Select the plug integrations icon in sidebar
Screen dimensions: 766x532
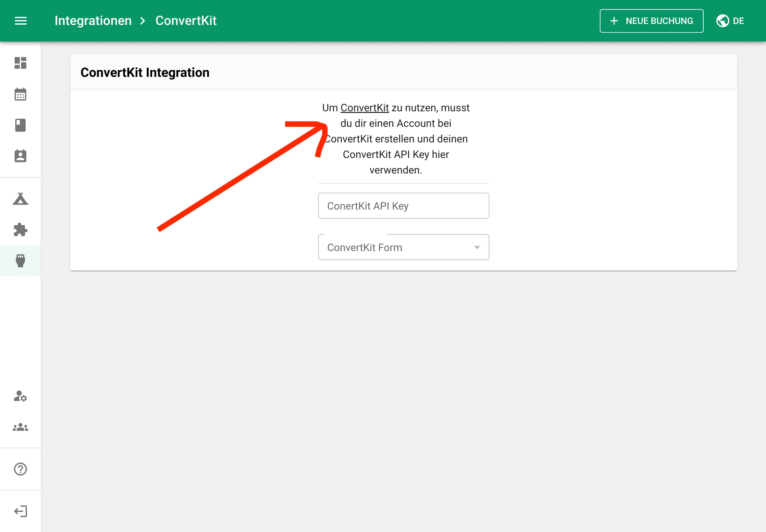(x=20, y=261)
